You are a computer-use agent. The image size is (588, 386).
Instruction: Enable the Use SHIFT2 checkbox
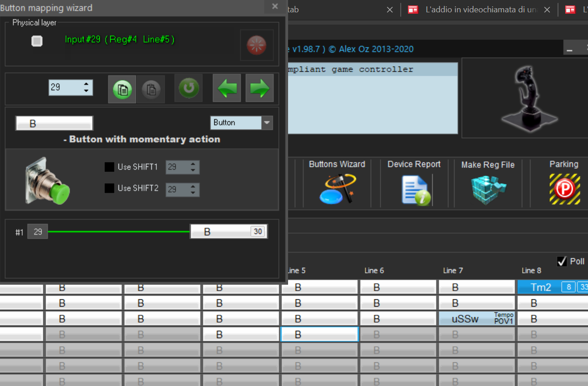point(109,188)
